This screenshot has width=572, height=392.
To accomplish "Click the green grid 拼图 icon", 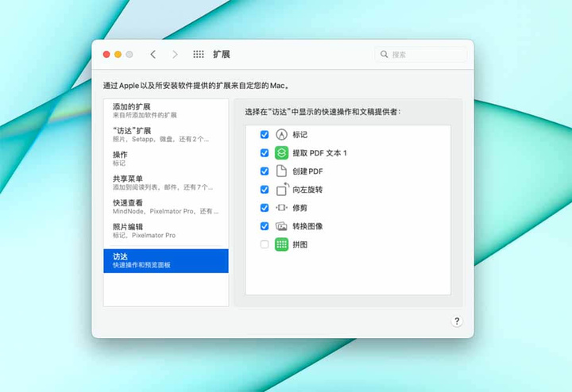I will [281, 244].
